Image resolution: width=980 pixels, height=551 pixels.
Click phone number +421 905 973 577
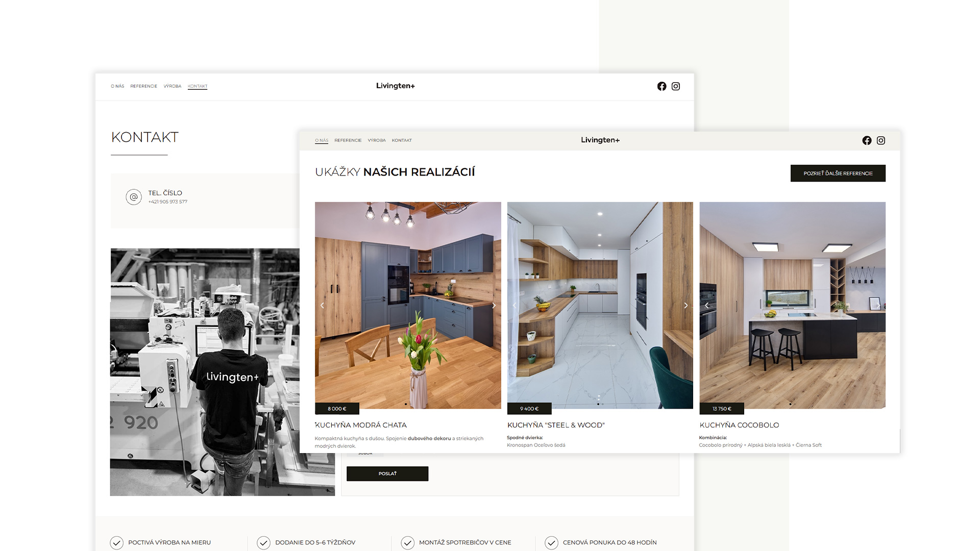click(x=168, y=202)
